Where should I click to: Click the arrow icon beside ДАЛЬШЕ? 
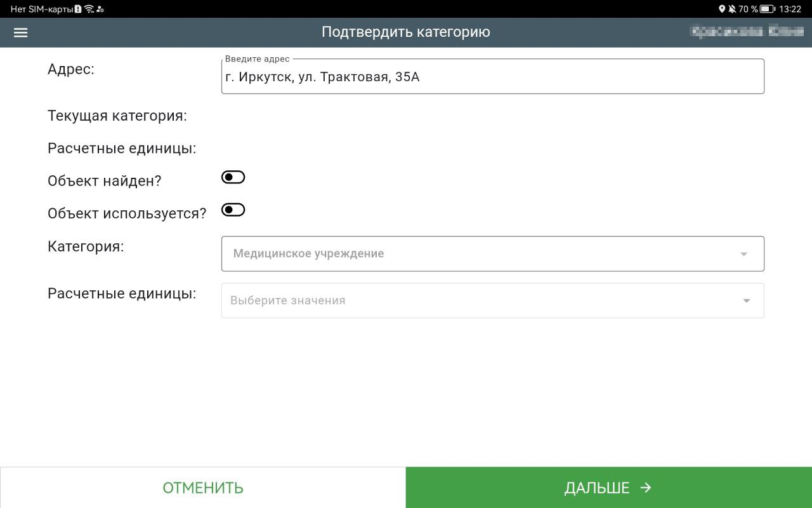(x=646, y=488)
